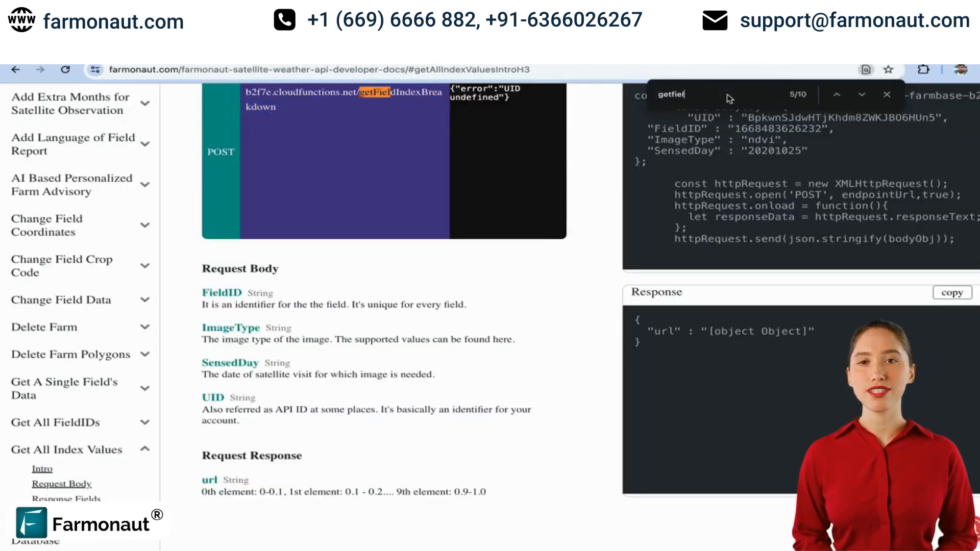Click the search-in-page lens icon in address bar
980x551 pixels.
pyautogui.click(x=866, y=69)
